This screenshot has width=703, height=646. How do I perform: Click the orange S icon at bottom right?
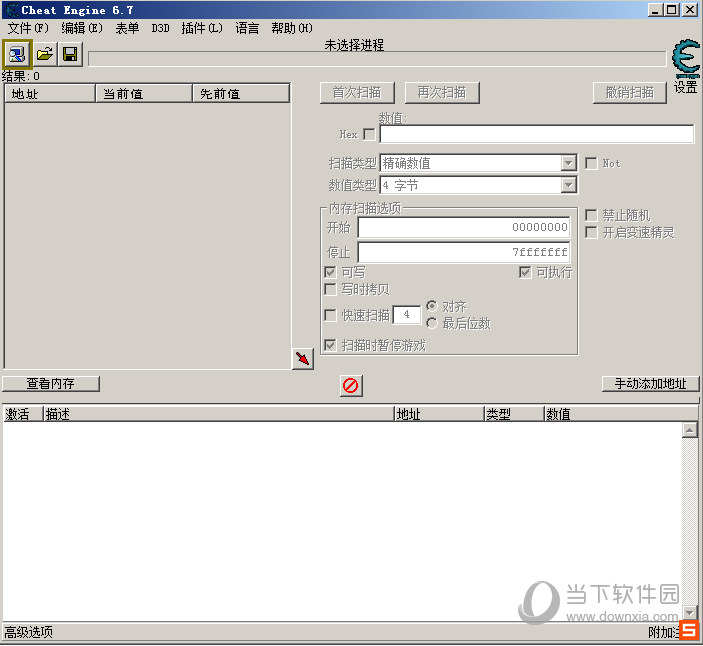(690, 630)
